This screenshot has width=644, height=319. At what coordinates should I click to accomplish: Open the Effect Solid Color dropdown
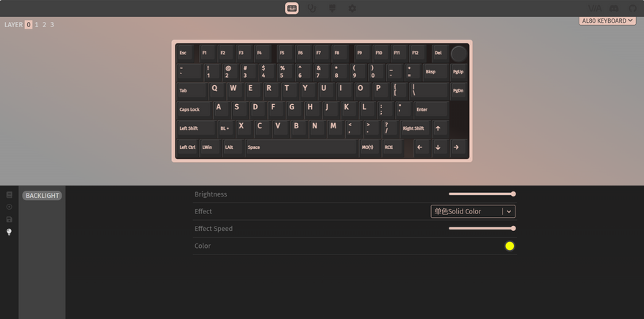(473, 212)
